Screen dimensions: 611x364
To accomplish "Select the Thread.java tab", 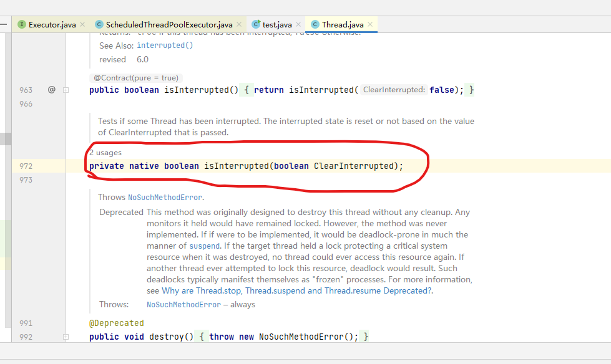I will [x=343, y=24].
